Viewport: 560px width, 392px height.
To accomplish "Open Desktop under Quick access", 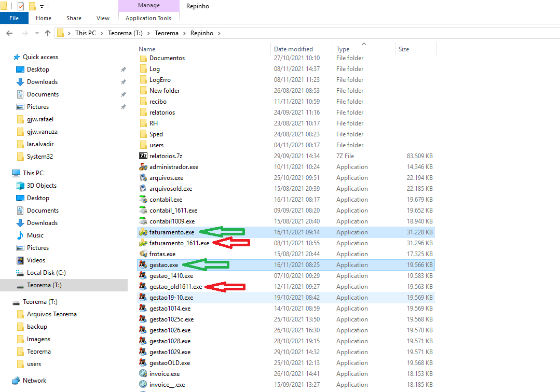I will pos(38,69).
